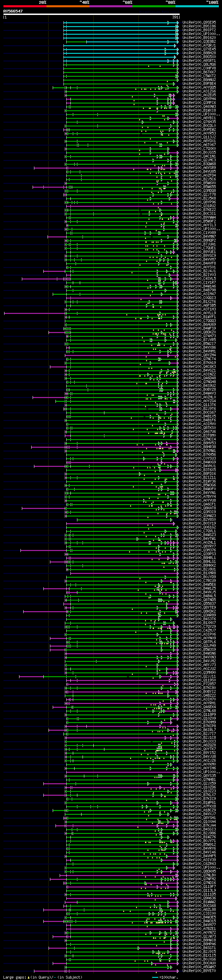The width and height of the screenshot is (222, 980).
Task: Open hit UniRef100_Q7XE45
Action: [x=199, y=49]
